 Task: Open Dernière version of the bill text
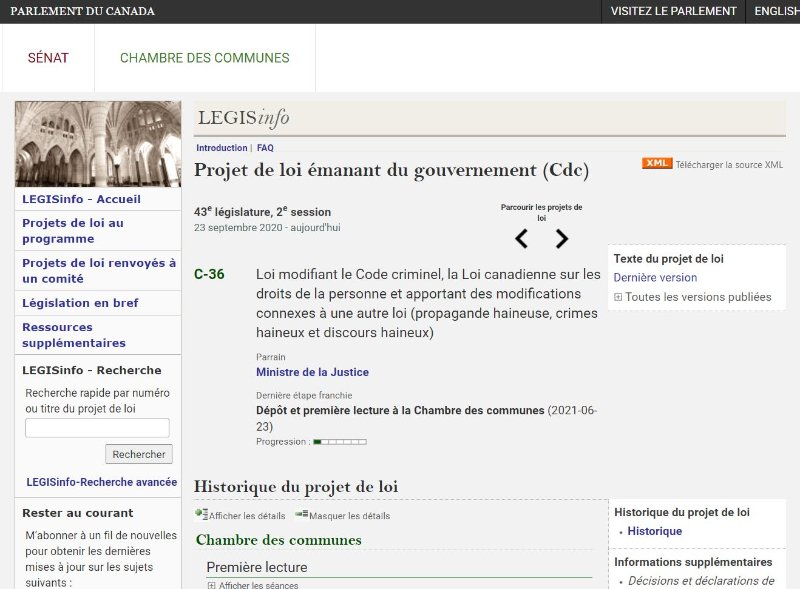click(655, 278)
